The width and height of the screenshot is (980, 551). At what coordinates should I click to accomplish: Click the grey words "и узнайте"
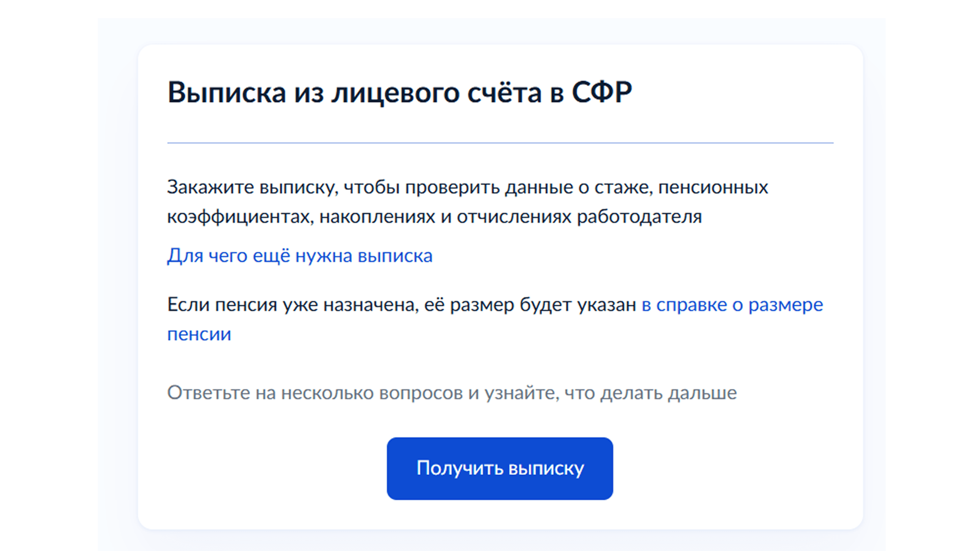pos(513,393)
